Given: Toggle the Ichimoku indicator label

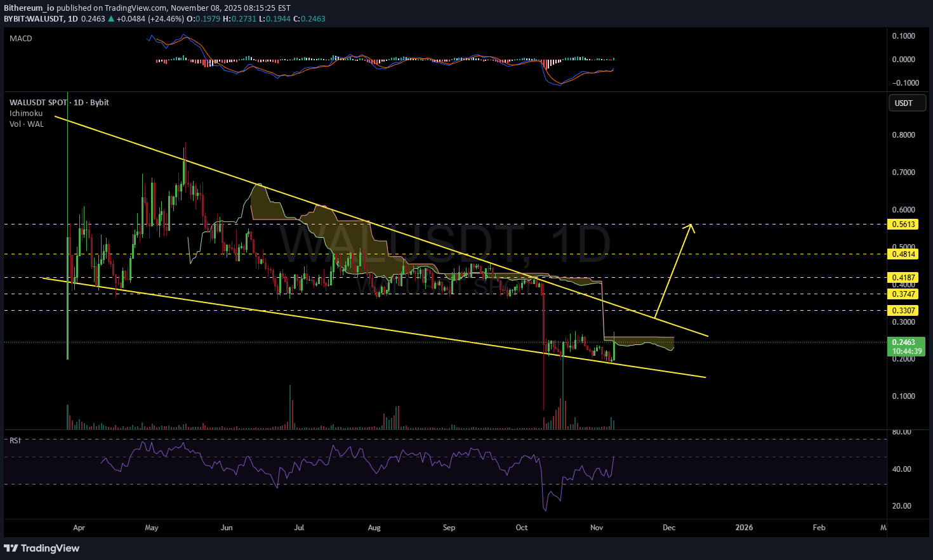Looking at the screenshot, I should pyautogui.click(x=26, y=114).
